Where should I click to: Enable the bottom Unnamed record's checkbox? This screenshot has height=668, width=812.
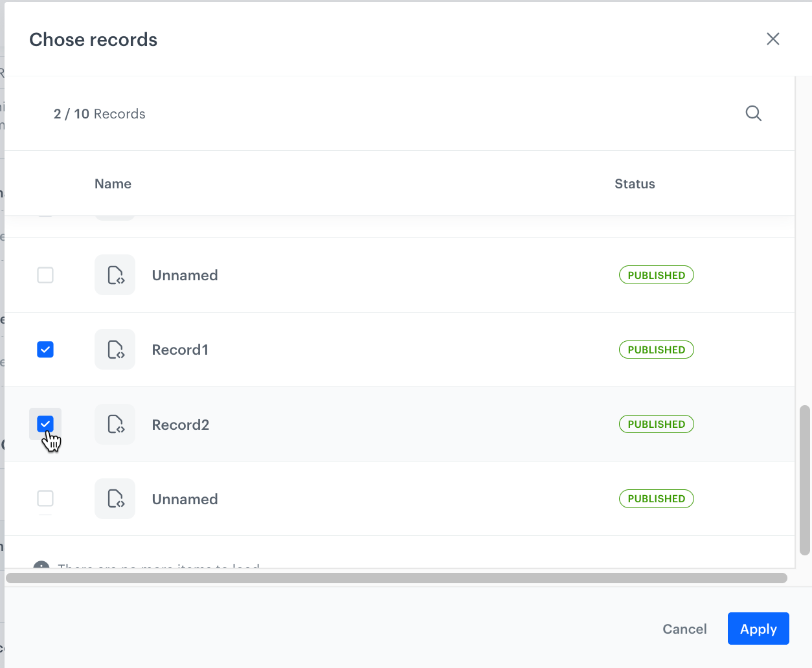[x=45, y=498]
